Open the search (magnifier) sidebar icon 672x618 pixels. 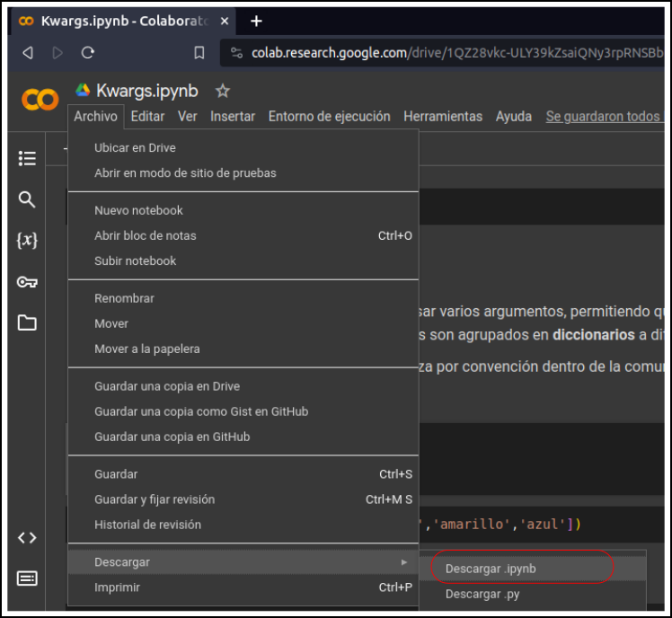pos(27,199)
